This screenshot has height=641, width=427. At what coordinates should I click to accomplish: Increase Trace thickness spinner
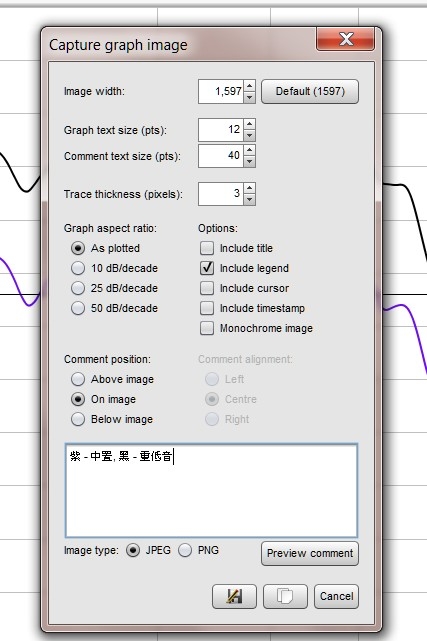pos(249,188)
